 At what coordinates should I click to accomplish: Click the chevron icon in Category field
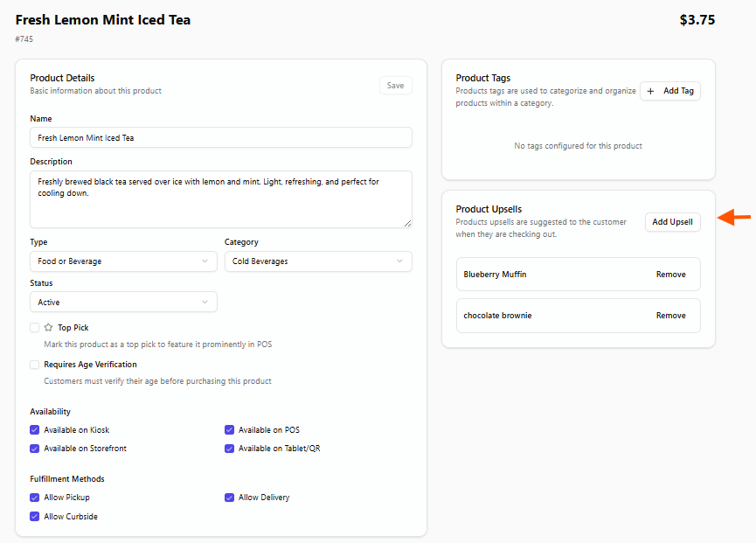tap(400, 261)
